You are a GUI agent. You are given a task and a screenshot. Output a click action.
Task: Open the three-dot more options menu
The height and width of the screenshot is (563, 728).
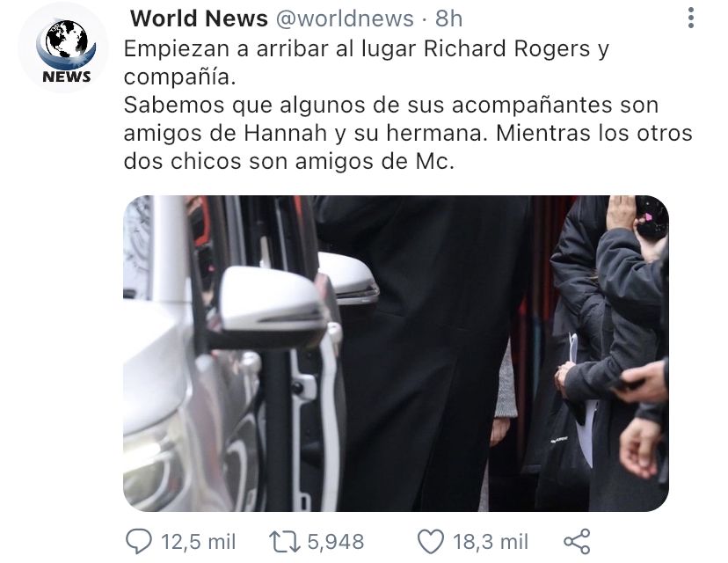coord(691,18)
